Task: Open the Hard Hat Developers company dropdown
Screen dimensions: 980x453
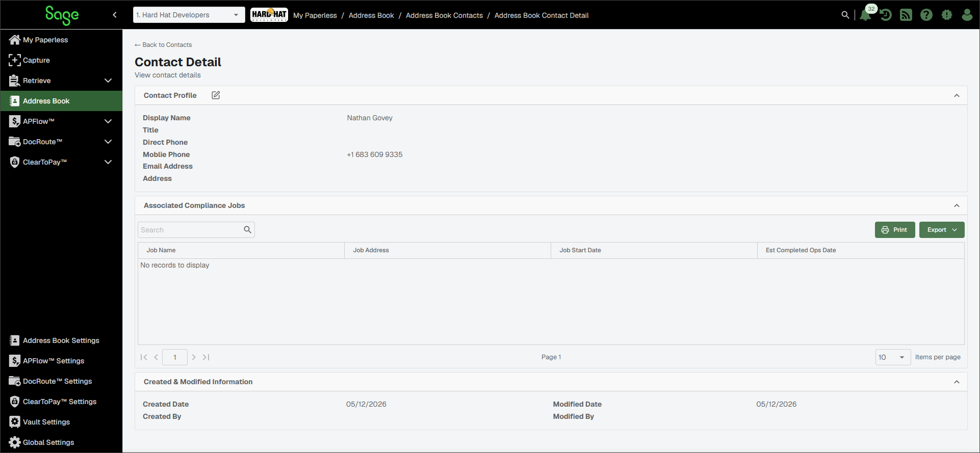Action: click(x=189, y=15)
